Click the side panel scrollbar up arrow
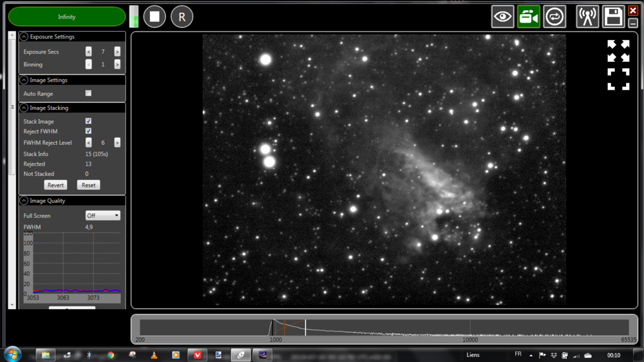The height and width of the screenshot is (362, 644). [x=12, y=35]
